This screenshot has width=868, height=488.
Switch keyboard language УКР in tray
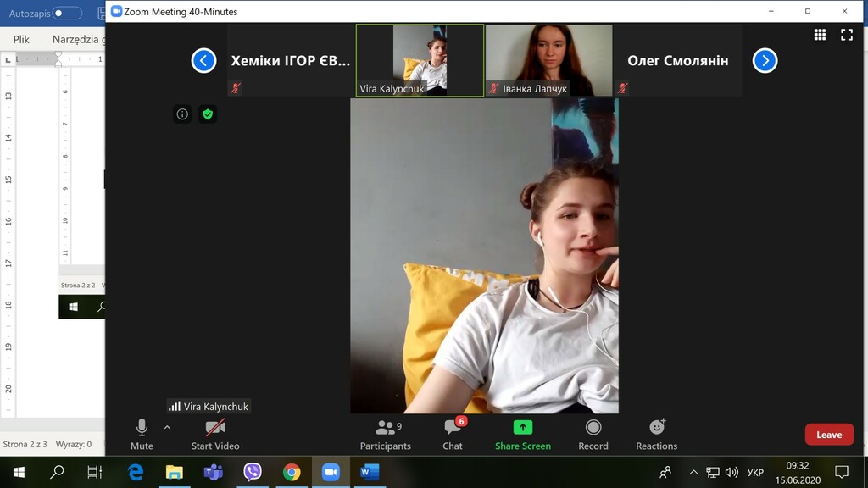coord(755,472)
